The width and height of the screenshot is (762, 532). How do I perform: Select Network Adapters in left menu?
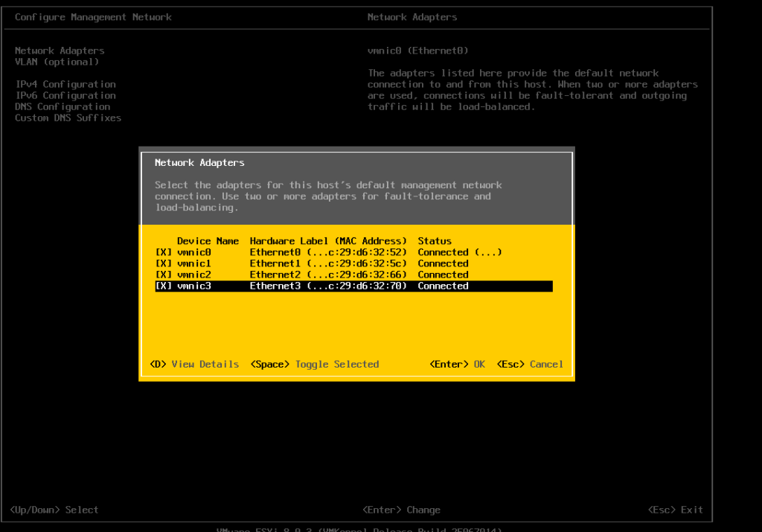pyautogui.click(x=60, y=51)
